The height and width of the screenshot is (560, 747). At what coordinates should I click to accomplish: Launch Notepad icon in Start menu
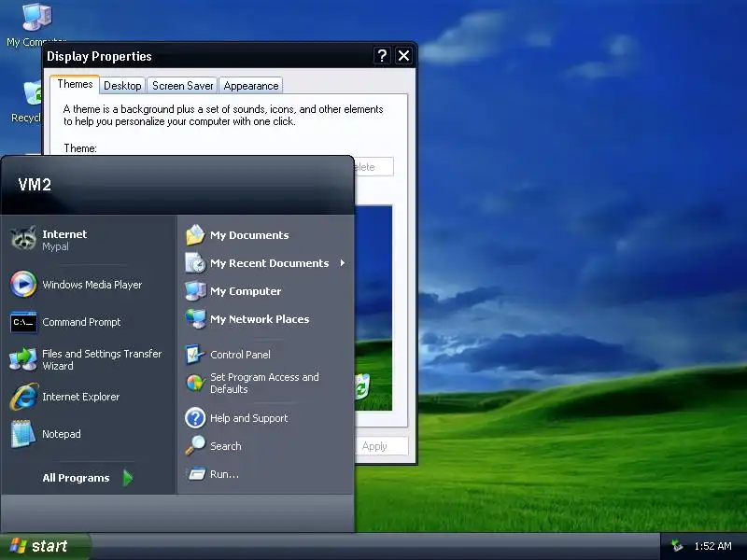[22, 433]
